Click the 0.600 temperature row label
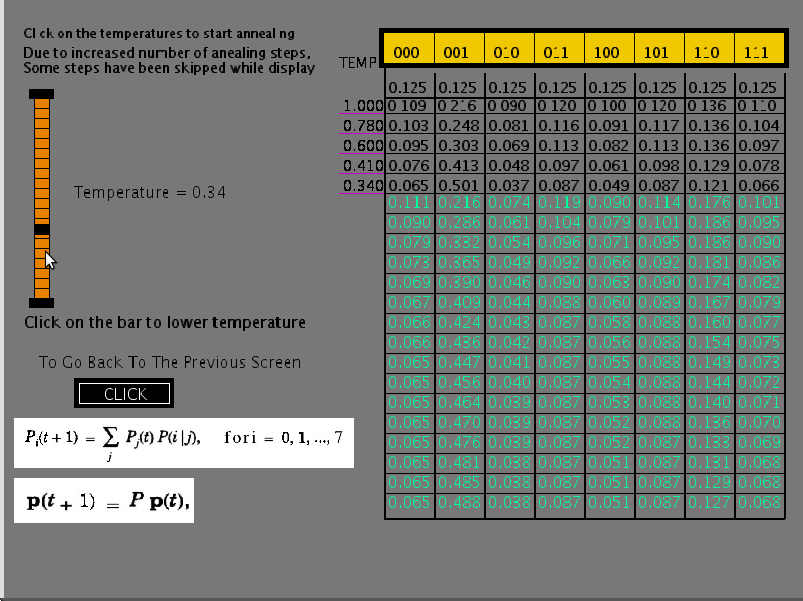 click(x=362, y=145)
